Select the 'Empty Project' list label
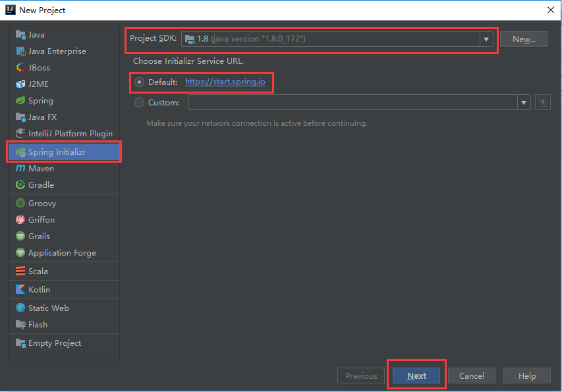 (x=55, y=343)
